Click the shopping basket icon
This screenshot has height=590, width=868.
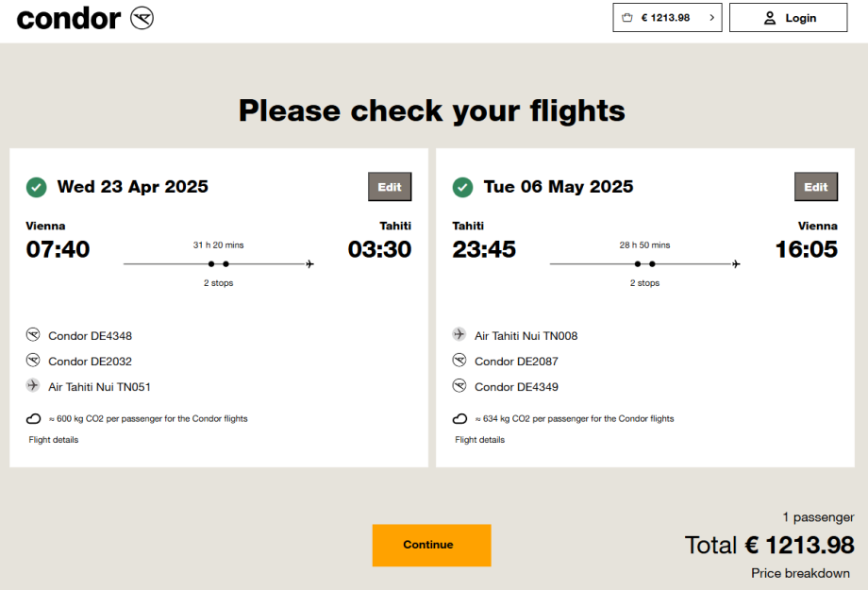627,18
